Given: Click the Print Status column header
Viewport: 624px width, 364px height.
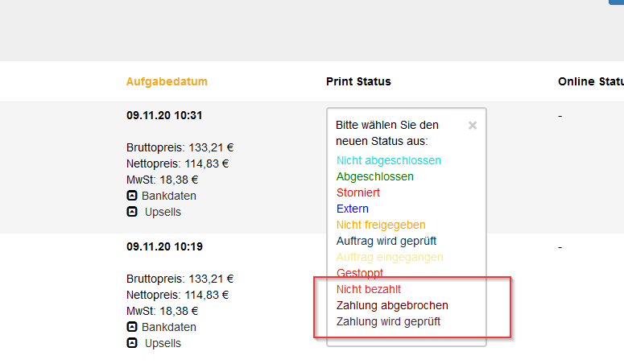Looking at the screenshot, I should (x=358, y=81).
